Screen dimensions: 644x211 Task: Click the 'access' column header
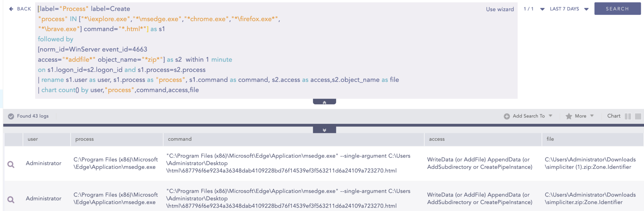(436, 139)
